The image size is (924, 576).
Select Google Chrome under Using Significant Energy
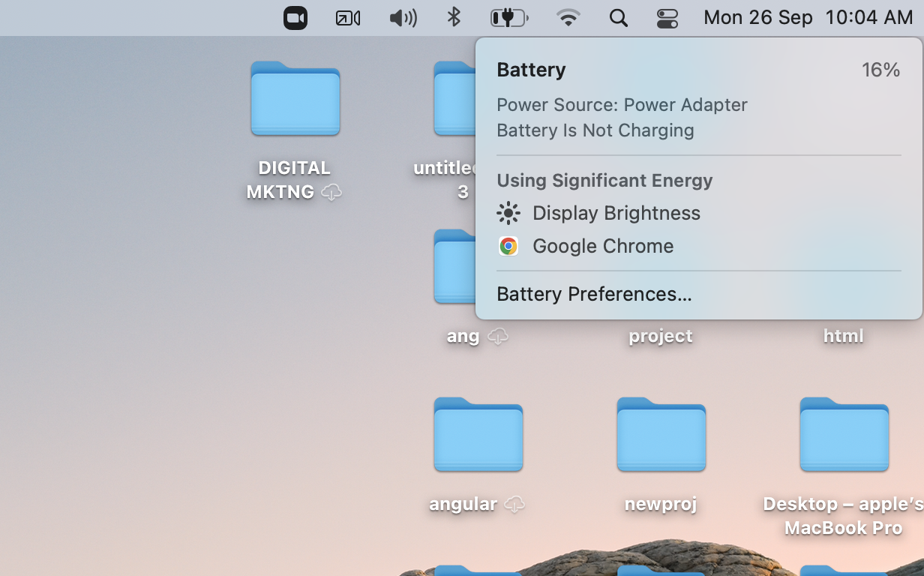[x=602, y=246]
